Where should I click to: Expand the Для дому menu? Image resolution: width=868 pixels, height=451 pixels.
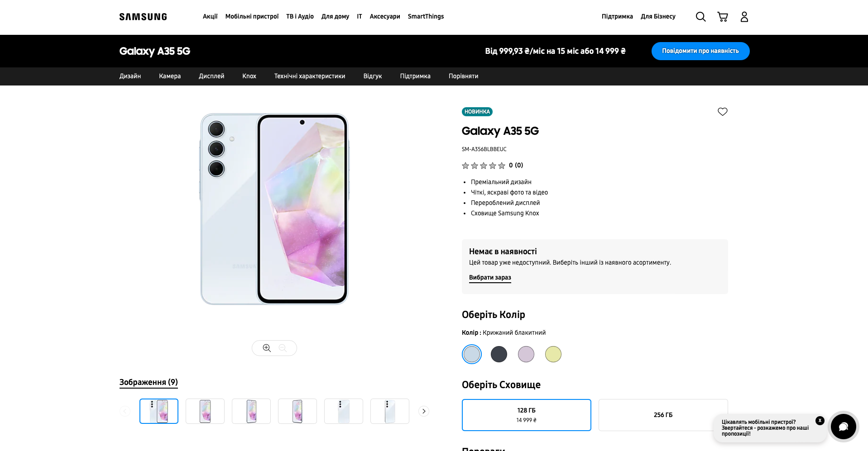pyautogui.click(x=335, y=17)
